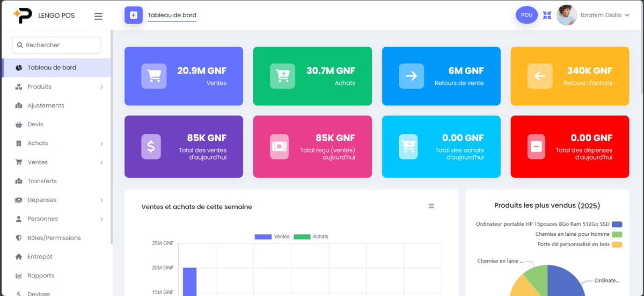This screenshot has width=644, height=296.
Task: Expand the Achats submenu chevron
Action: tap(101, 144)
